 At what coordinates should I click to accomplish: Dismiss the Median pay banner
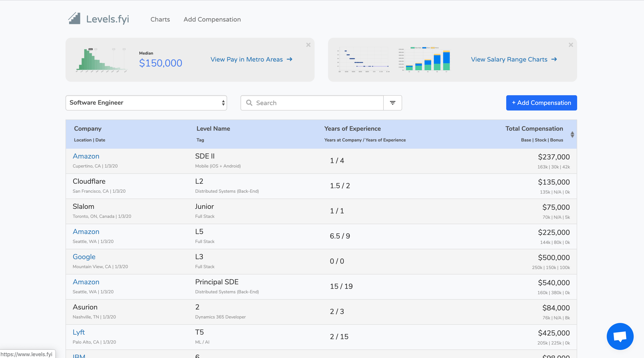click(x=308, y=45)
